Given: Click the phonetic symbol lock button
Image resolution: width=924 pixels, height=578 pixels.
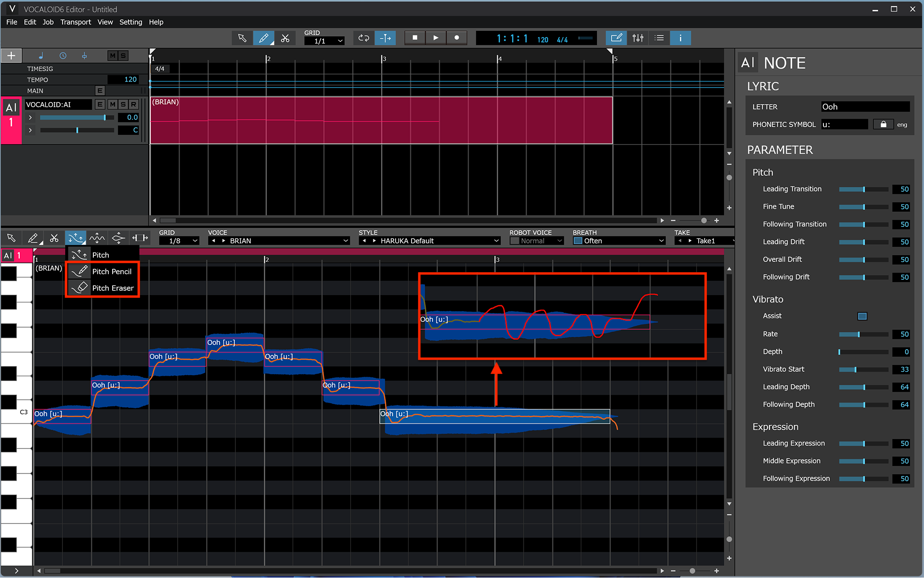Looking at the screenshot, I should pyautogui.click(x=883, y=124).
